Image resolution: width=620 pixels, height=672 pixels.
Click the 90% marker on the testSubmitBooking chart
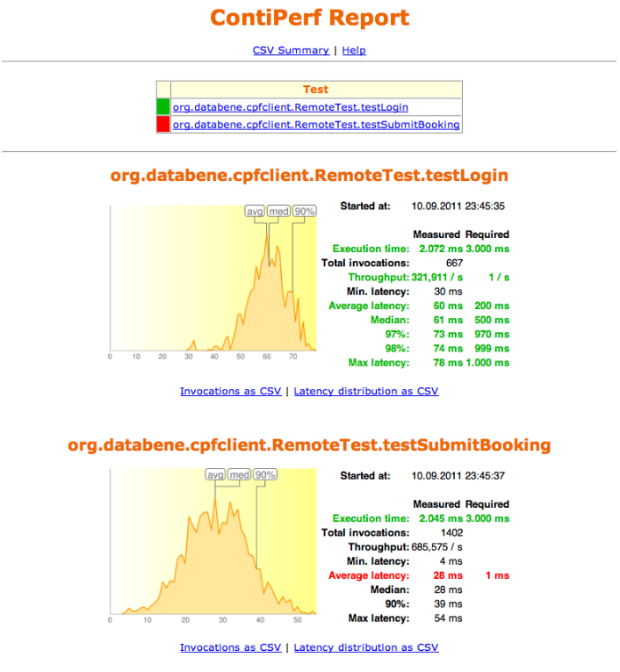coord(265,474)
